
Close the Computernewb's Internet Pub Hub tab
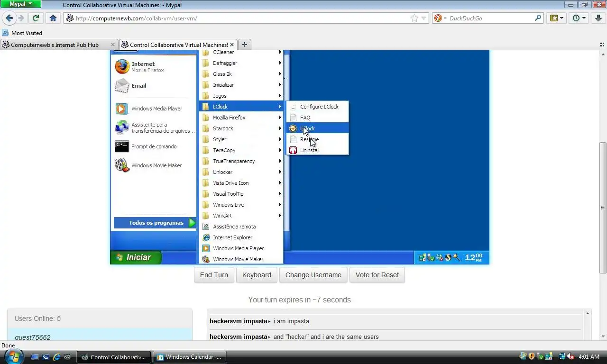click(113, 45)
